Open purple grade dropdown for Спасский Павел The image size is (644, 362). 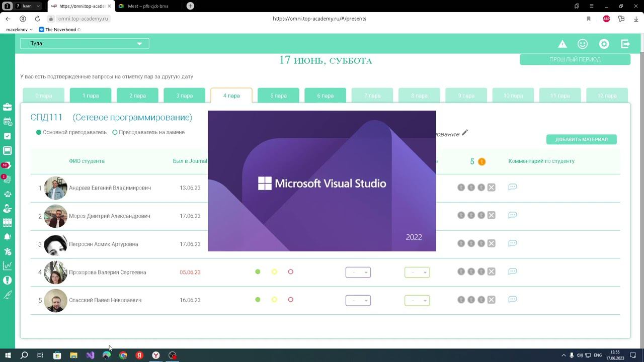click(358, 300)
